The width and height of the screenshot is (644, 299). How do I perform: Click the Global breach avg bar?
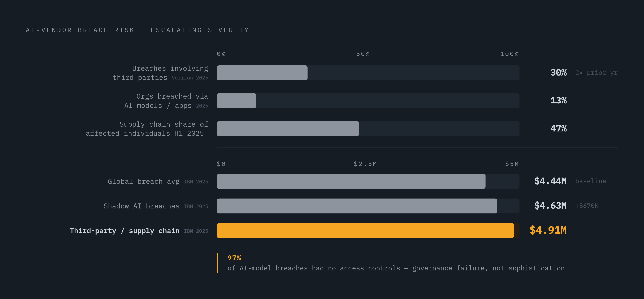(x=351, y=181)
